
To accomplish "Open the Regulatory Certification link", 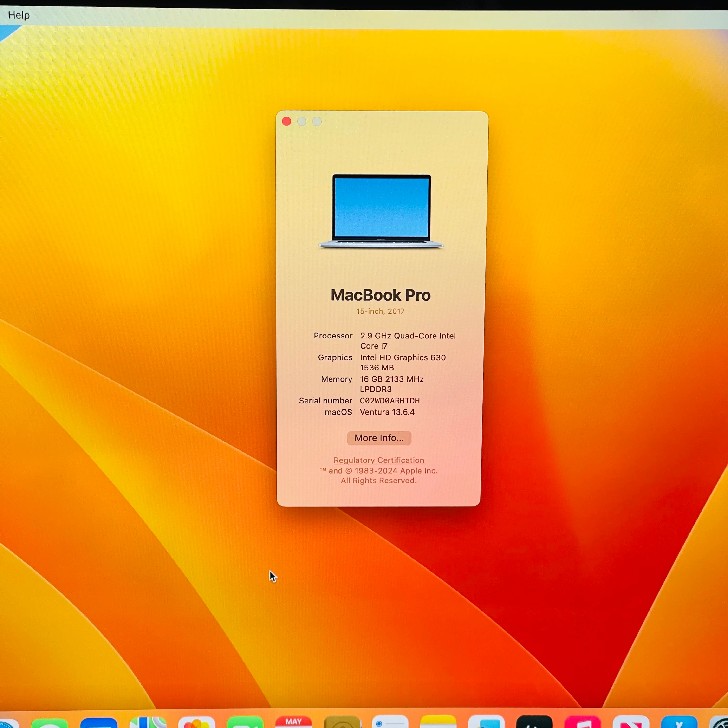I will click(x=379, y=460).
